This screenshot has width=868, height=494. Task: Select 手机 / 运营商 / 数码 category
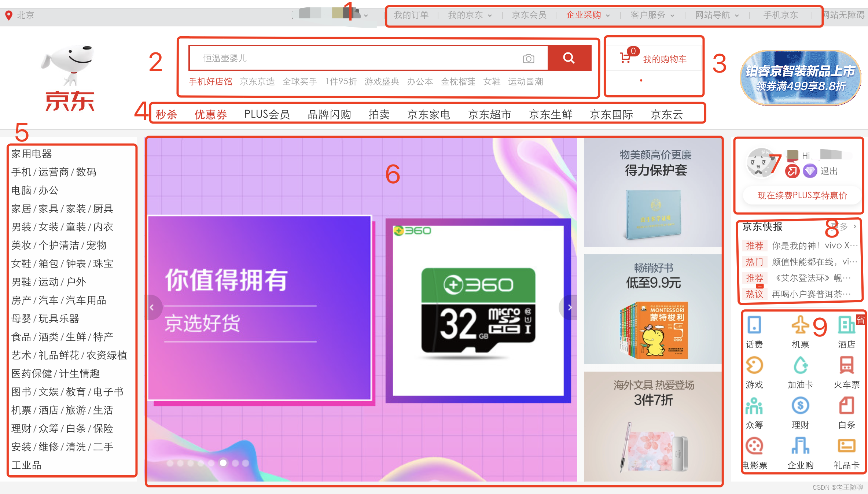pos(54,172)
